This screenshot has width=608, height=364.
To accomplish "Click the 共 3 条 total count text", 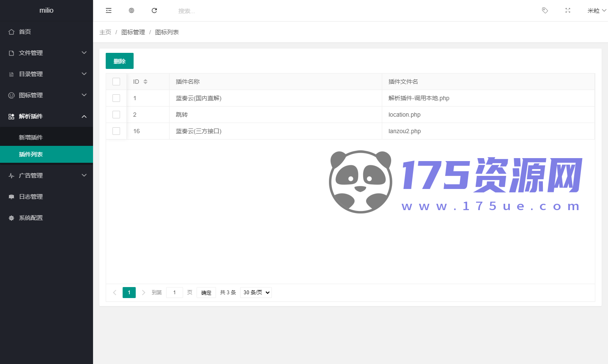I will coord(228,293).
